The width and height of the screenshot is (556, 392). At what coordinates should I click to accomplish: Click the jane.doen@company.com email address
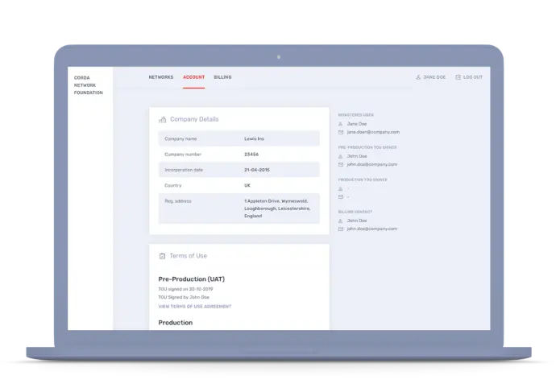(x=373, y=132)
